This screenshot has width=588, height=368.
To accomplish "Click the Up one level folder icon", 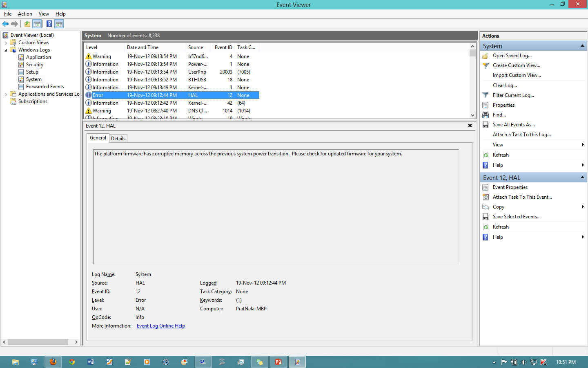I will pos(27,24).
